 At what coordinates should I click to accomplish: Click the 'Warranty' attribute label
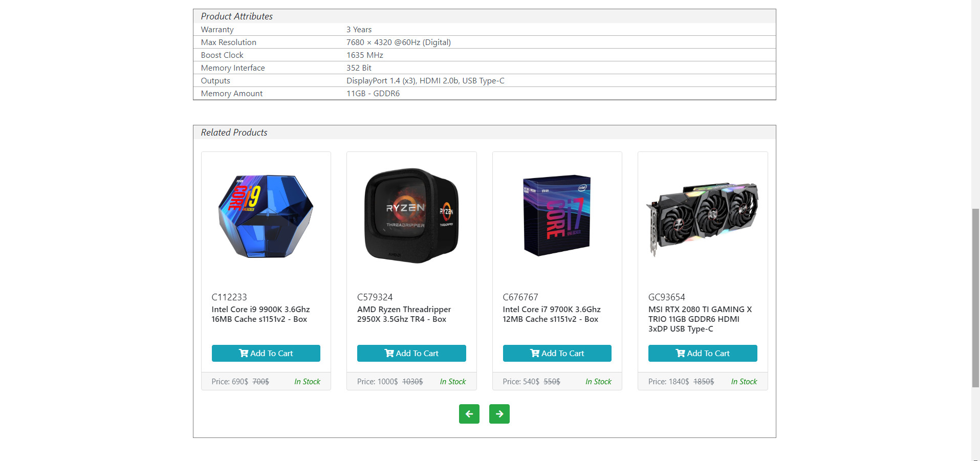217,30
